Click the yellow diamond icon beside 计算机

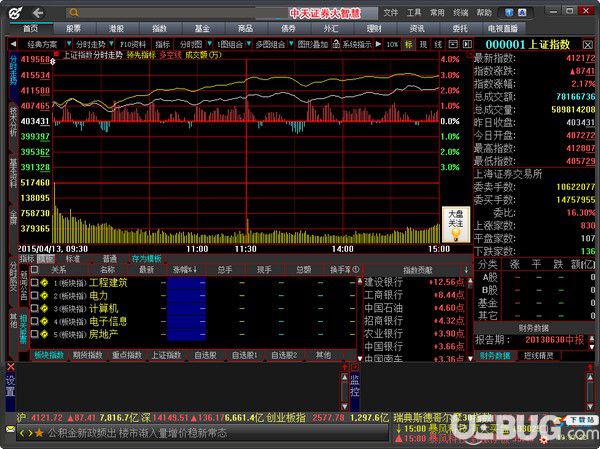tap(44, 308)
